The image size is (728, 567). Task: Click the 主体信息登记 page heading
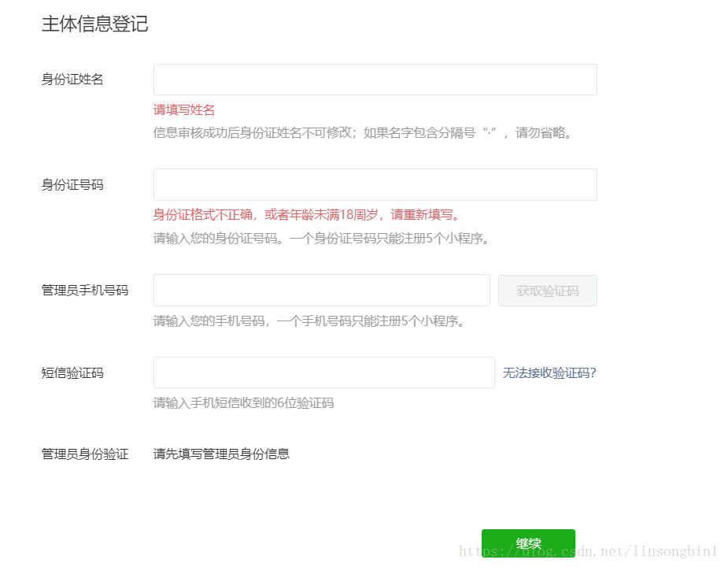pyautogui.click(x=94, y=24)
